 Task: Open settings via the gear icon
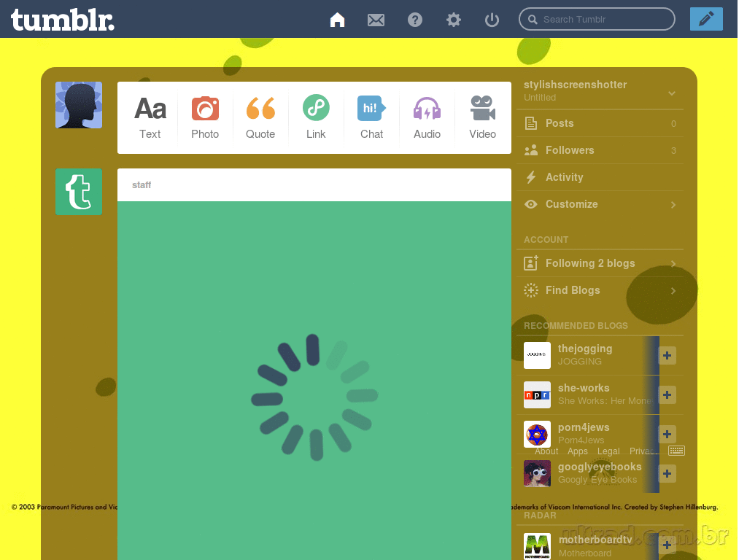(x=454, y=20)
